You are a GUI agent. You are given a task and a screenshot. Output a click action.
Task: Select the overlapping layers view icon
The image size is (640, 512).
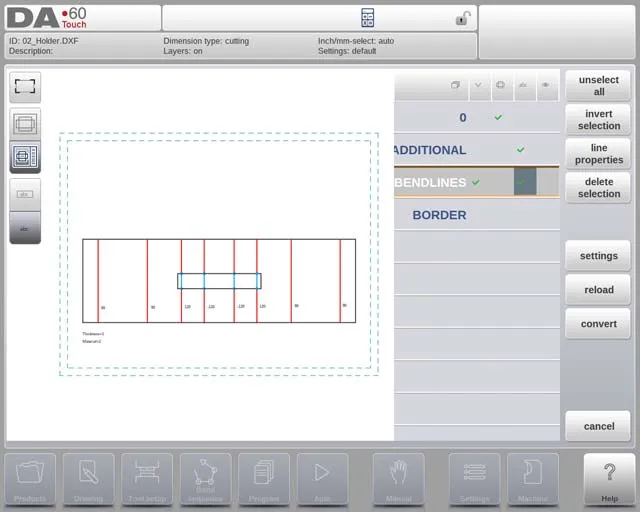[x=25, y=123]
